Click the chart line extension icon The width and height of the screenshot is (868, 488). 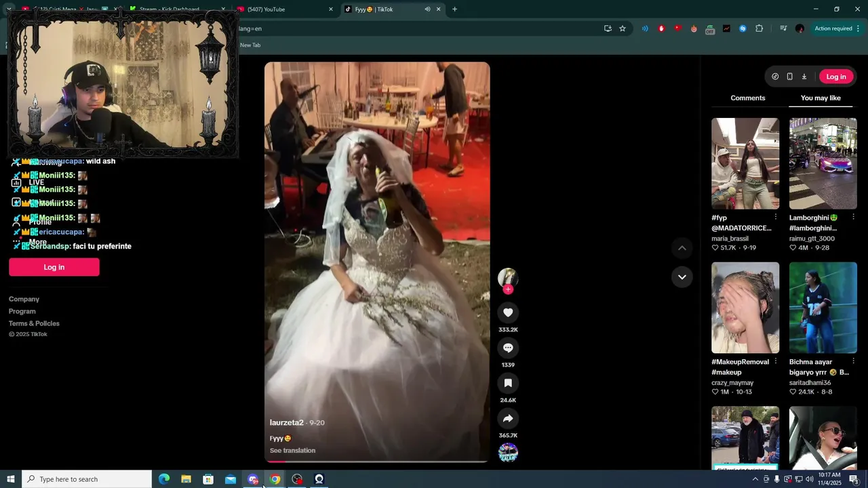pyautogui.click(x=726, y=28)
